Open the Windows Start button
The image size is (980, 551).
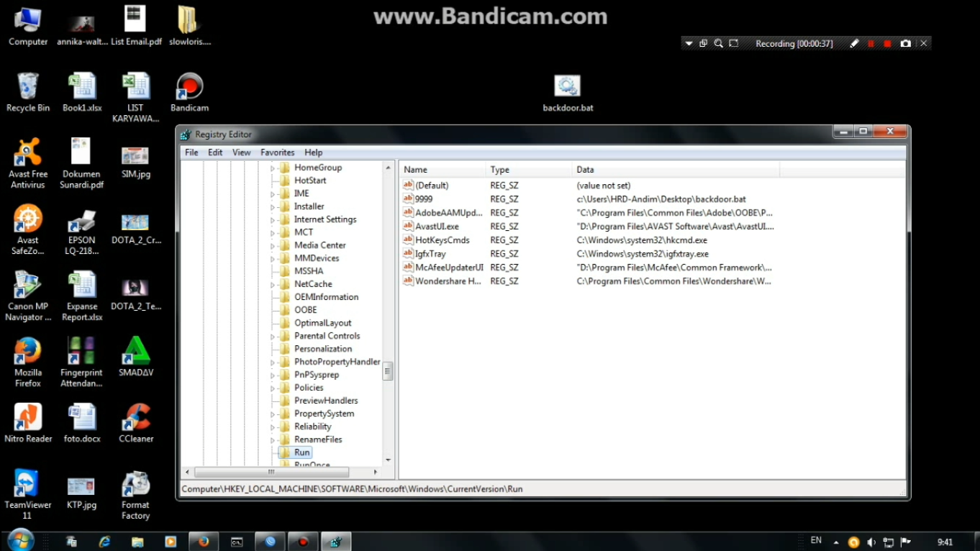pyautogui.click(x=20, y=541)
